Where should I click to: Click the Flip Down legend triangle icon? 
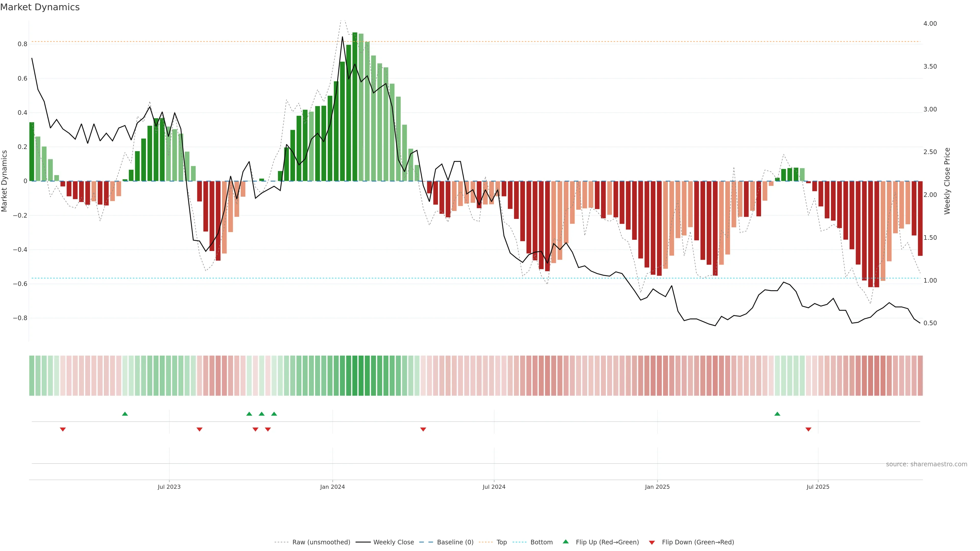click(x=652, y=542)
